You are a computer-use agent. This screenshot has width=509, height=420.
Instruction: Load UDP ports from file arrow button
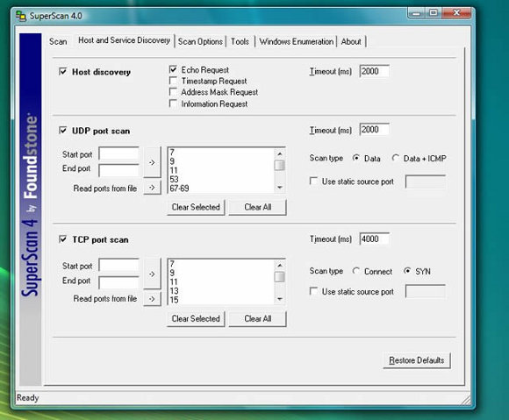(152, 188)
